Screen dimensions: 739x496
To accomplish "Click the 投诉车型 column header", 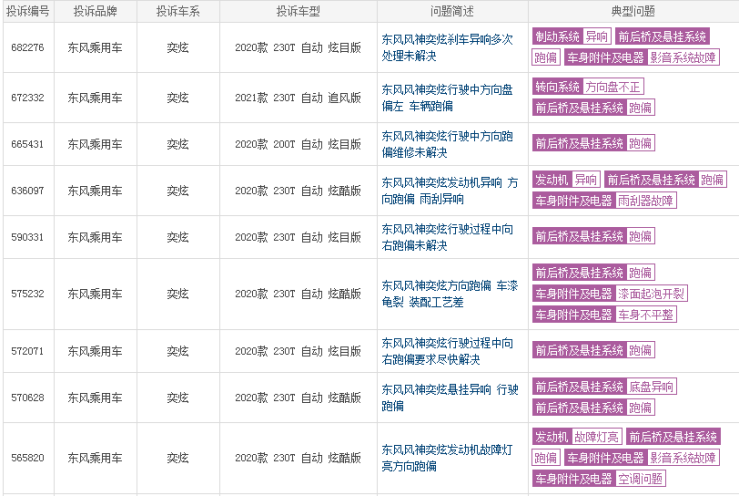I will click(298, 11).
